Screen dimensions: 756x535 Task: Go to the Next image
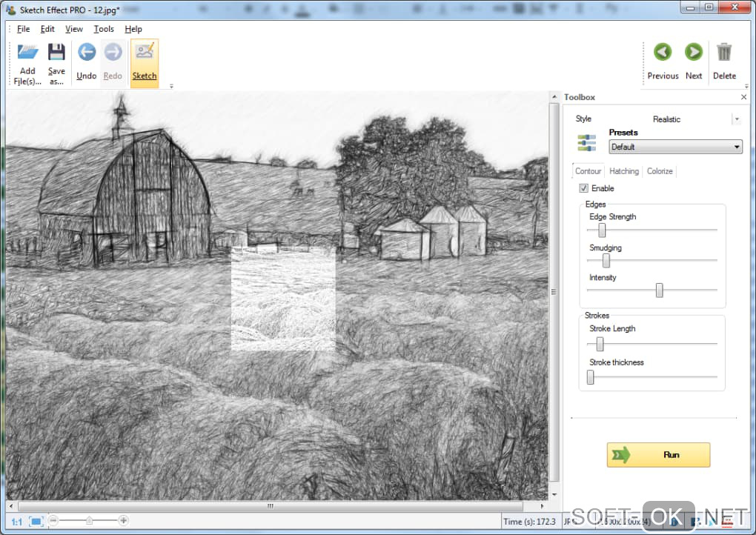[694, 63]
